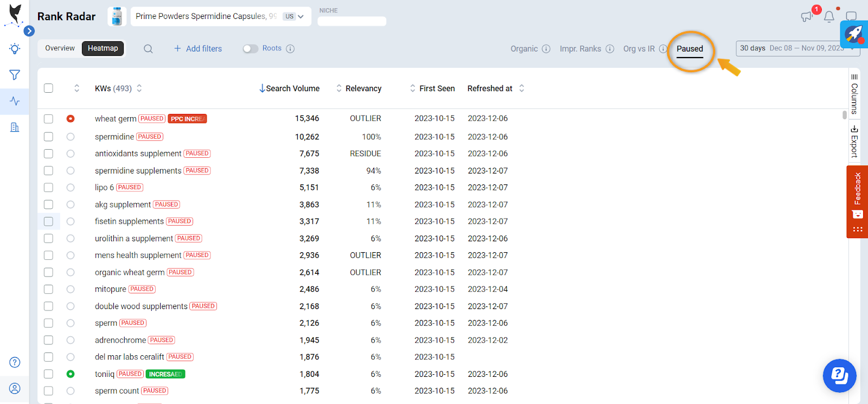Open the blue help chat bubble
Viewport: 868px width, 404px height.
[839, 375]
